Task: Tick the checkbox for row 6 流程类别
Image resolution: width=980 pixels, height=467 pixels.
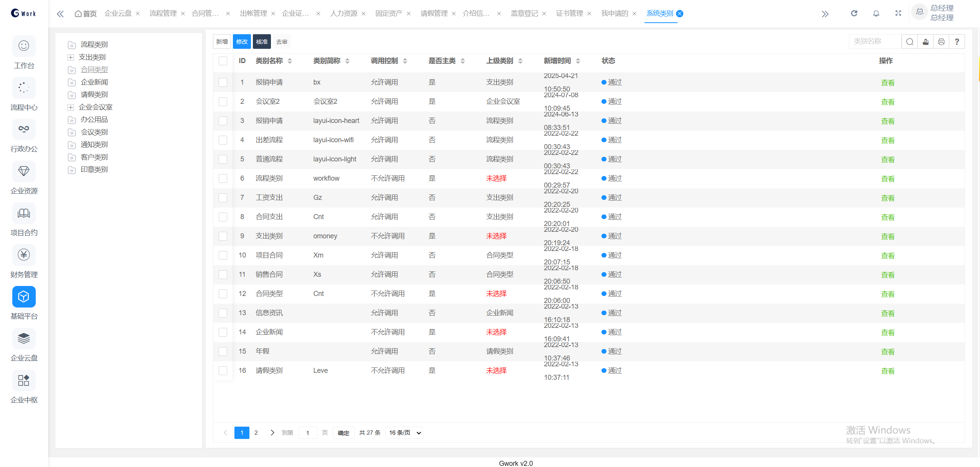Action: point(223,178)
